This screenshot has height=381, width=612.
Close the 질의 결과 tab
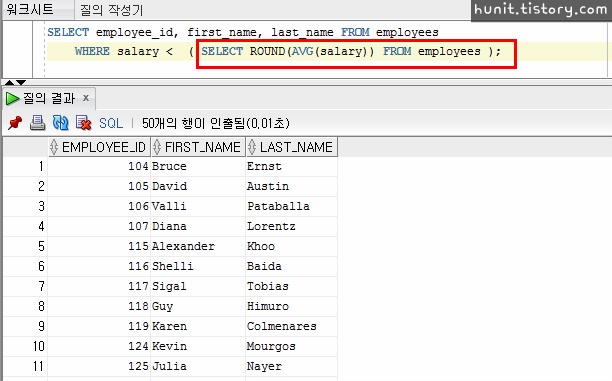pyautogui.click(x=86, y=98)
